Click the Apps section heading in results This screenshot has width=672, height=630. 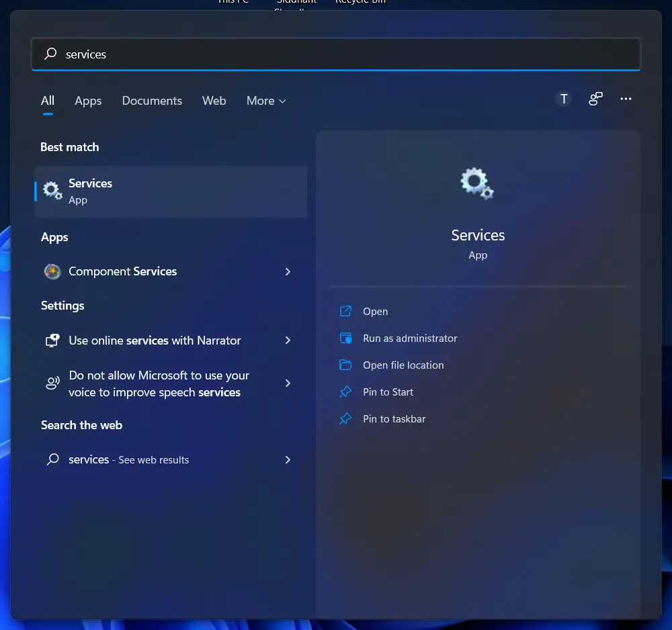pyautogui.click(x=54, y=237)
